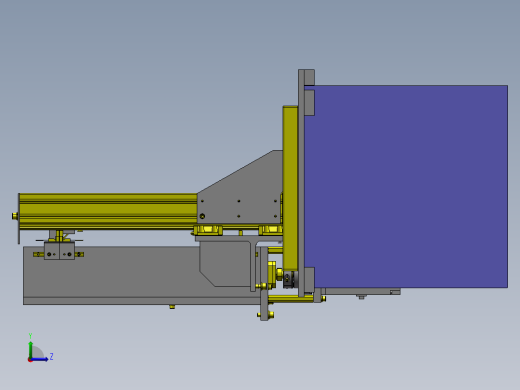Pick the gray chamfered block below carriage

tap(225, 264)
